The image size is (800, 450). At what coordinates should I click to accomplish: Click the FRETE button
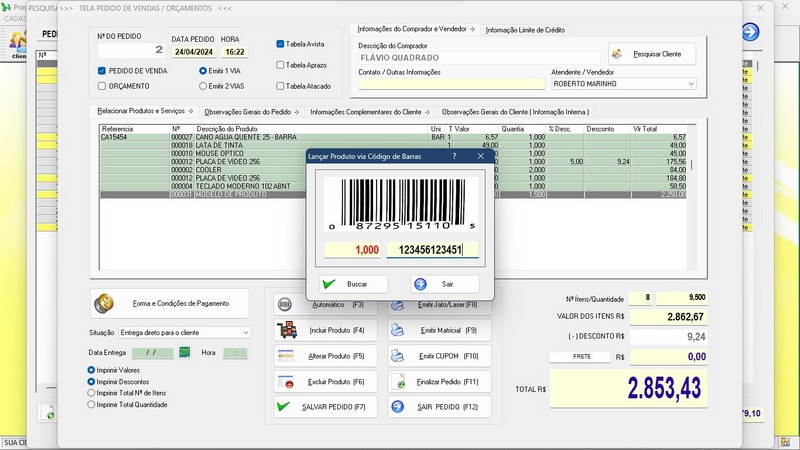[583, 356]
